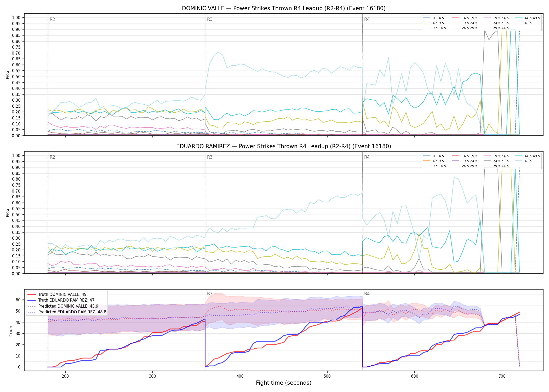Screen dimensions: 549x392
Task: Select the 39.5-44.5 legend entry in the Eduardo Ramirez chart
Action: click(x=496, y=166)
